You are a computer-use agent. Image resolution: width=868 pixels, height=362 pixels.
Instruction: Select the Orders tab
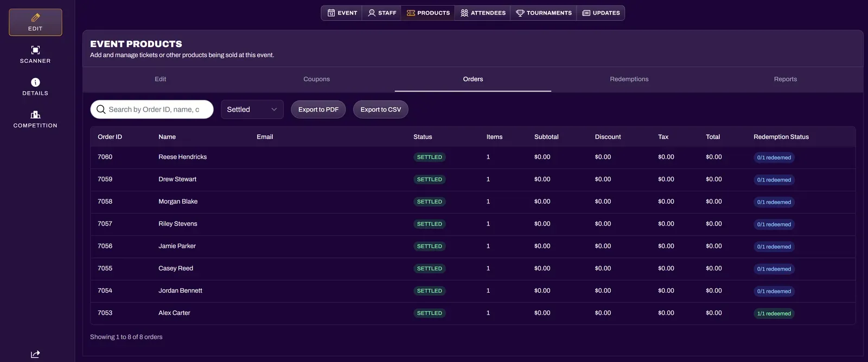tap(473, 79)
